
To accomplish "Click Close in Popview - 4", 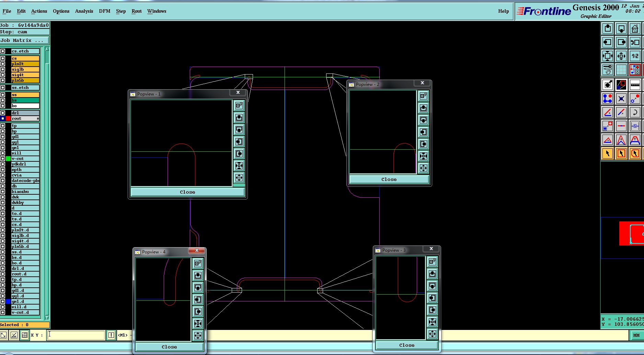I will click(169, 347).
